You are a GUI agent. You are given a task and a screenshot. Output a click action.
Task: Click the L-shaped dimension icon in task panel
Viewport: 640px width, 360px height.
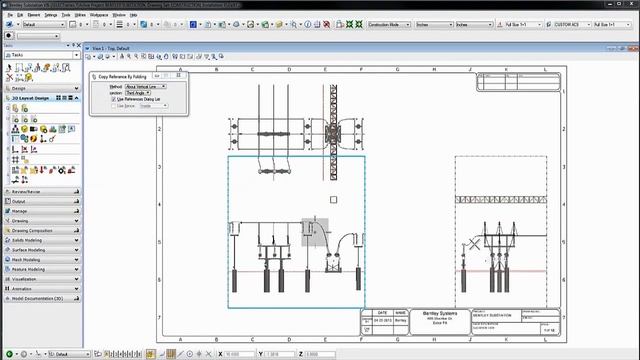(x=16, y=149)
